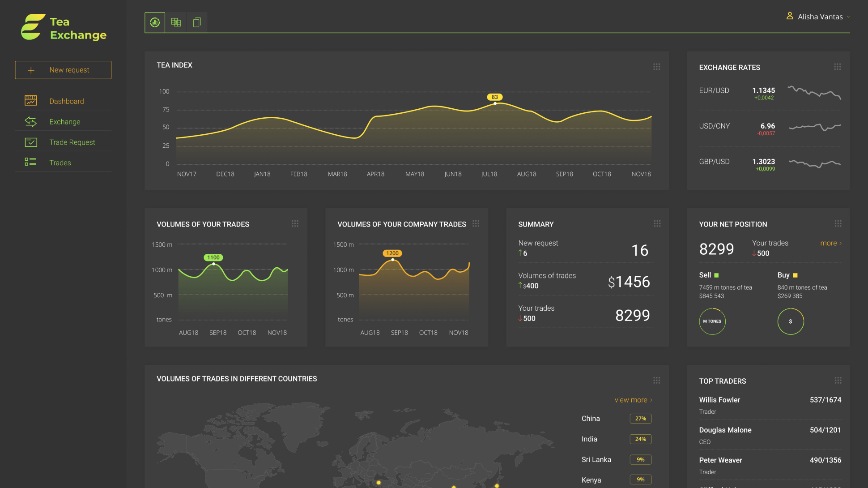Viewport: 868px width, 488px height.
Task: Toggle the dollar circle indicator
Action: coord(790,321)
